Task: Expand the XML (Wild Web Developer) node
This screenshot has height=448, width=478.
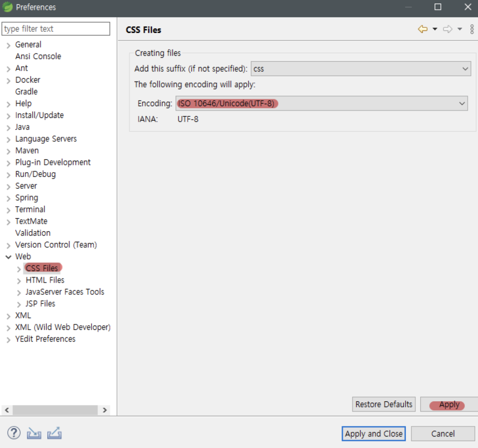Action: [8, 328]
